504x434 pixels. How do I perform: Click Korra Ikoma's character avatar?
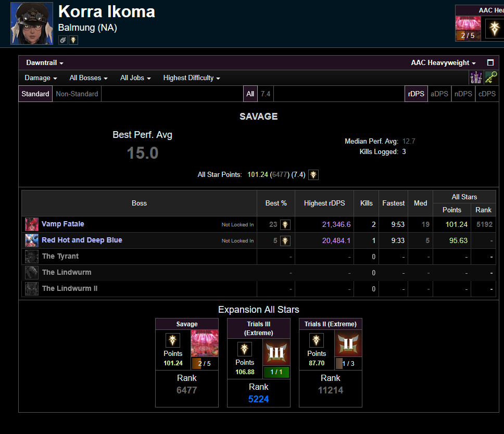(32, 23)
